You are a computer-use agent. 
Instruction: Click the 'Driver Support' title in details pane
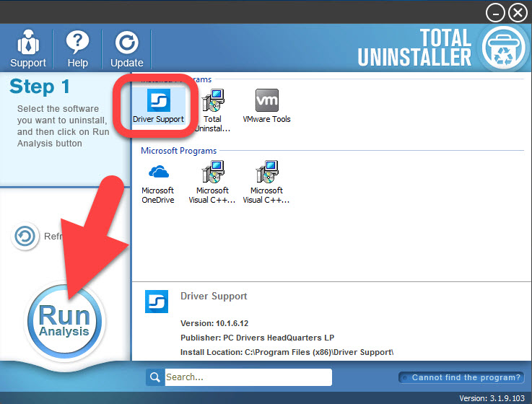[x=214, y=296]
